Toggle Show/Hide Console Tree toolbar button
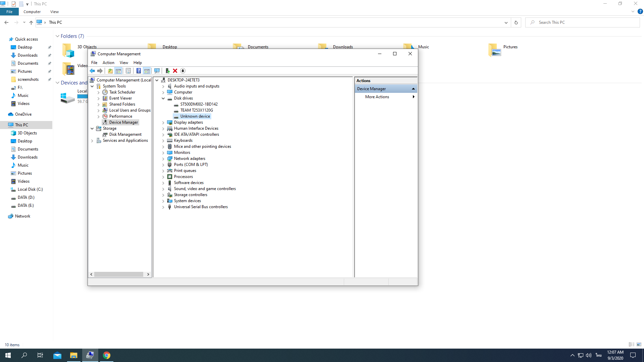The width and height of the screenshot is (644, 362). (118, 71)
